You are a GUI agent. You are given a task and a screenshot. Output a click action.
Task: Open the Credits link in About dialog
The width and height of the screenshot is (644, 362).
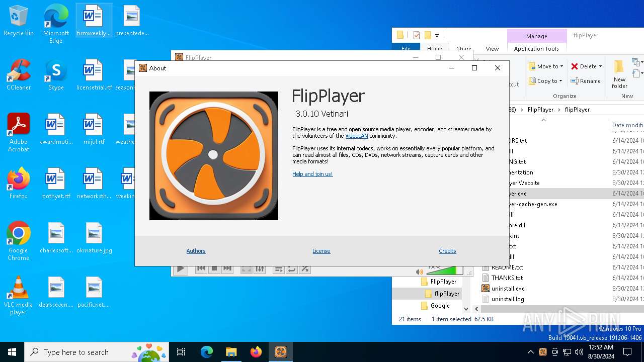(447, 251)
